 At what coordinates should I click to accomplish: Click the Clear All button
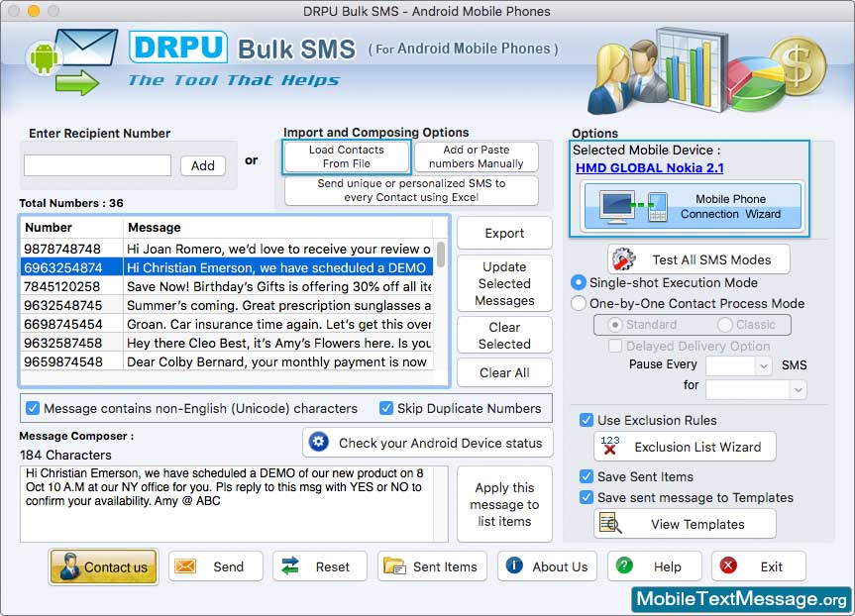point(504,373)
